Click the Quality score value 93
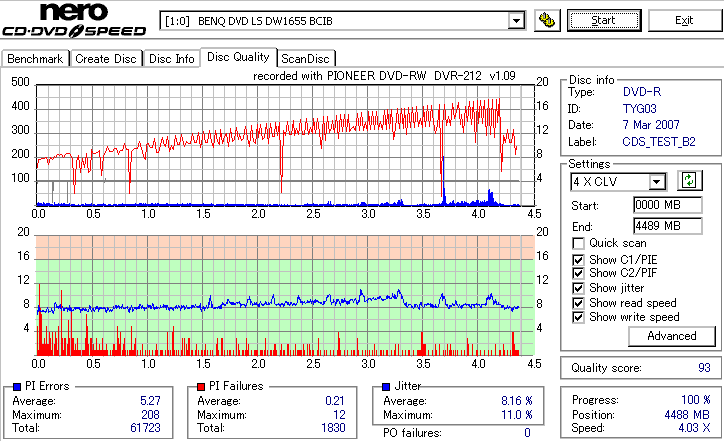Viewport: 724px width, 441px height. click(704, 368)
